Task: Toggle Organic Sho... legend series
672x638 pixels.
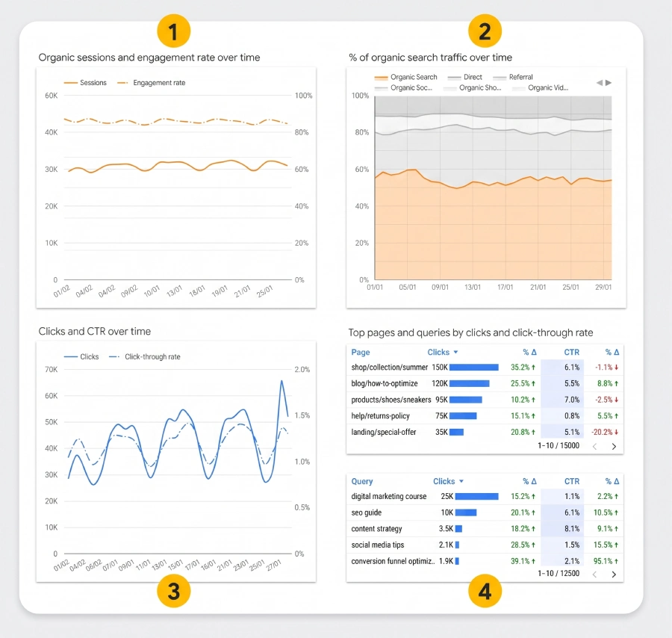Action: 473,88
